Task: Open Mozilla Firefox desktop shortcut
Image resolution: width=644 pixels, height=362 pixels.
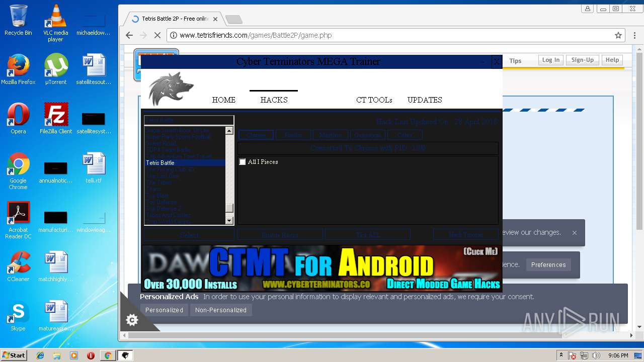Action: pyautogui.click(x=18, y=69)
